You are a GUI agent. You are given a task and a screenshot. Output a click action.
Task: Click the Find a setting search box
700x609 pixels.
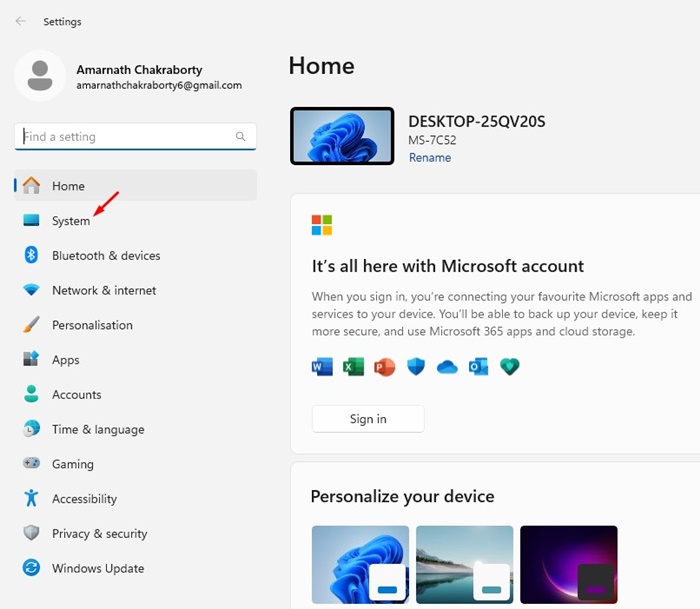pyautogui.click(x=135, y=137)
